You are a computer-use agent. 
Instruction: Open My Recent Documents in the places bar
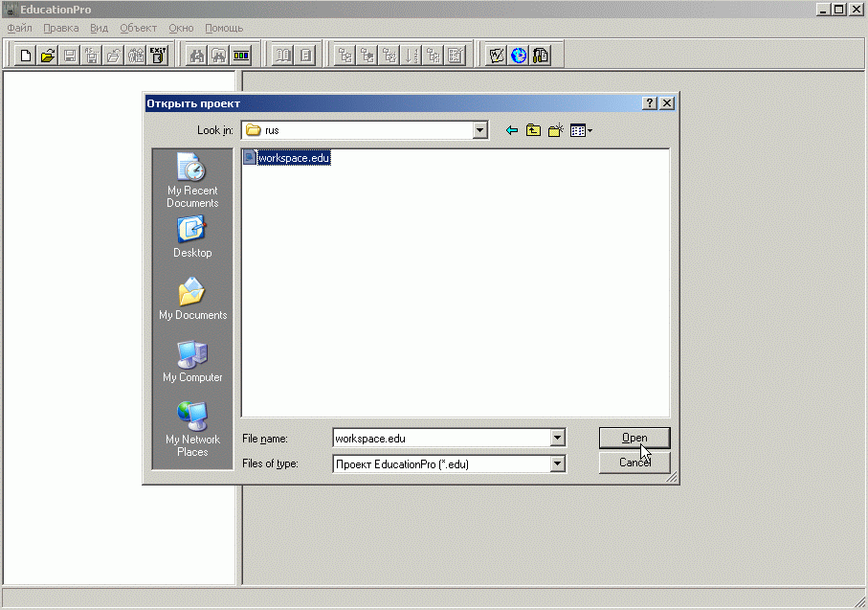[x=192, y=181]
